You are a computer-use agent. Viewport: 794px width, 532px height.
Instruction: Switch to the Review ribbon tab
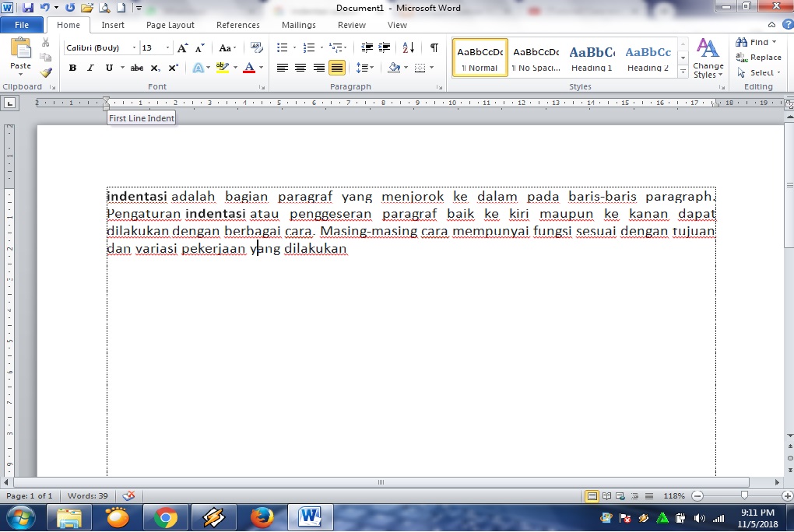(351, 25)
